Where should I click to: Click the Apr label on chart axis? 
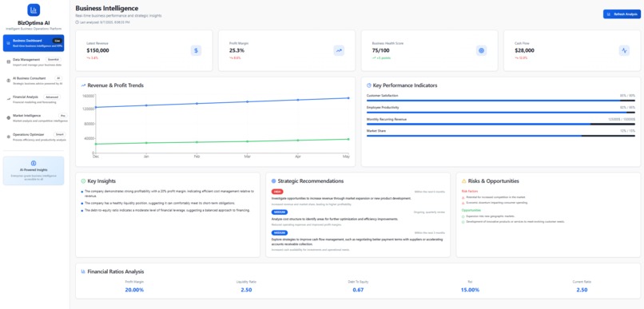click(x=298, y=156)
